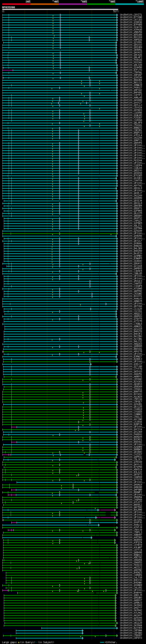The height and width of the screenshot is (644, 146).
Task: Click the green ~80% identity legend bar
Action: pyautogui.click(x=102, y=4)
